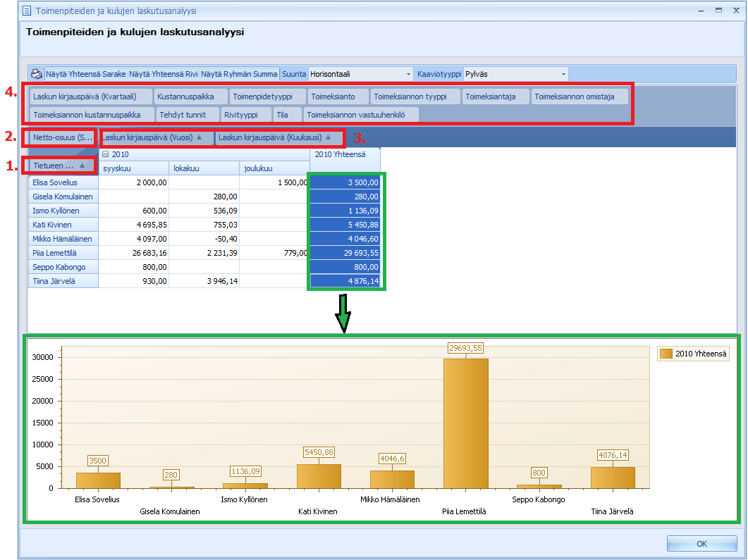Image resolution: width=748 pixels, height=560 pixels.
Task: Click the Piia Lemettilä bar in chart
Action: 465,423
